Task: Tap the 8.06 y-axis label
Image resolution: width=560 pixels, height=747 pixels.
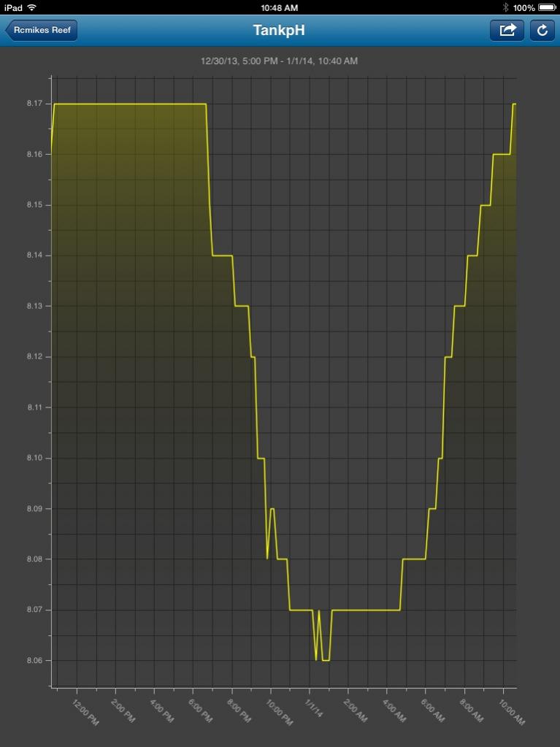Action: click(35, 660)
